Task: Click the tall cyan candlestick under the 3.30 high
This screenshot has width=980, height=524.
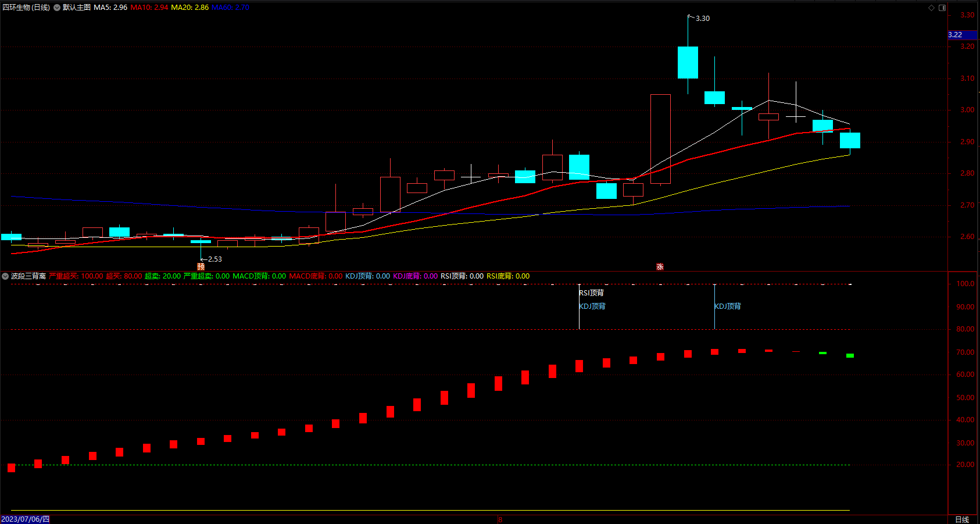Action: pos(688,62)
